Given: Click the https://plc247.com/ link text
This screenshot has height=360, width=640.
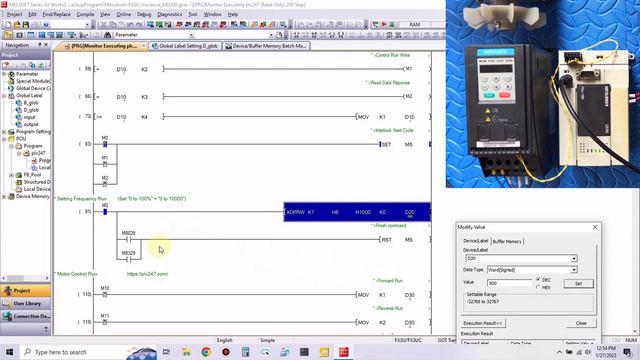Looking at the screenshot, I should 147,274.
